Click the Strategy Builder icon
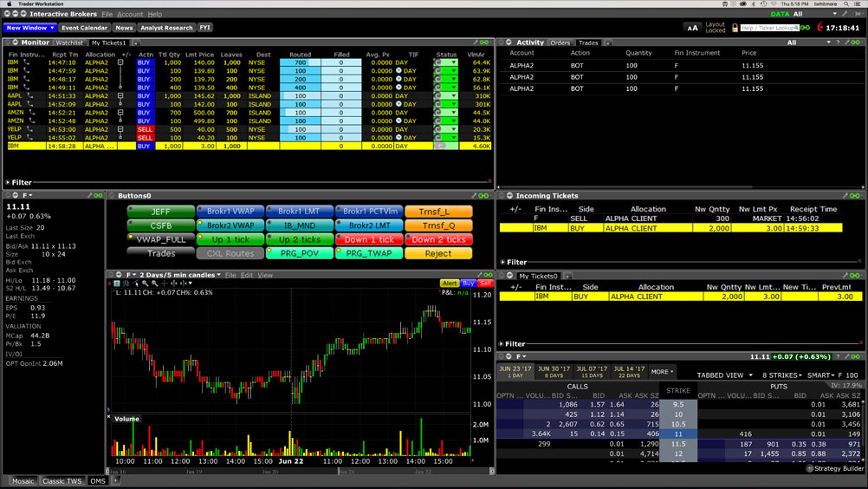The image size is (868, 489). (809, 468)
